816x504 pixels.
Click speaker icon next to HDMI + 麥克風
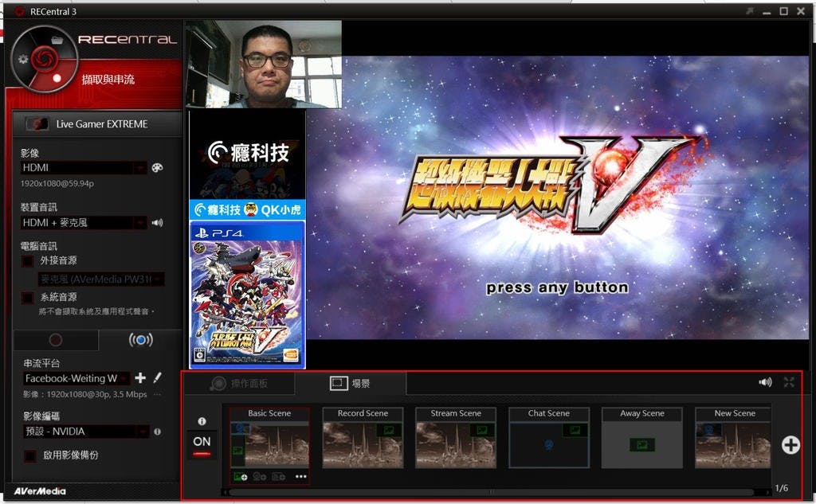click(x=157, y=223)
